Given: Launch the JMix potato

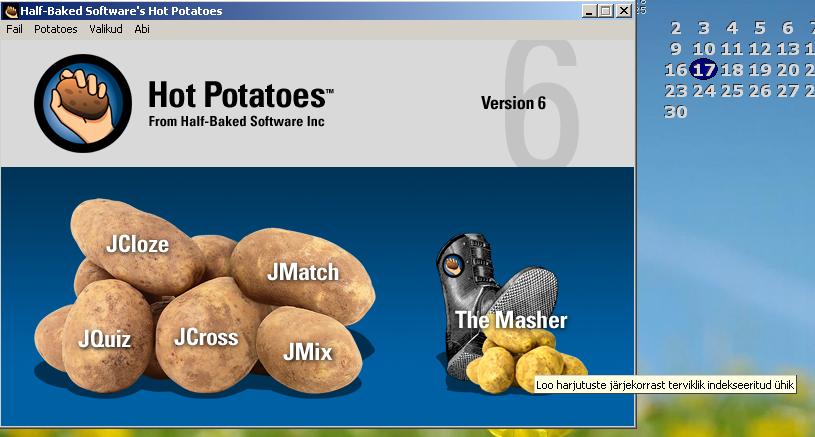Looking at the screenshot, I should (308, 352).
